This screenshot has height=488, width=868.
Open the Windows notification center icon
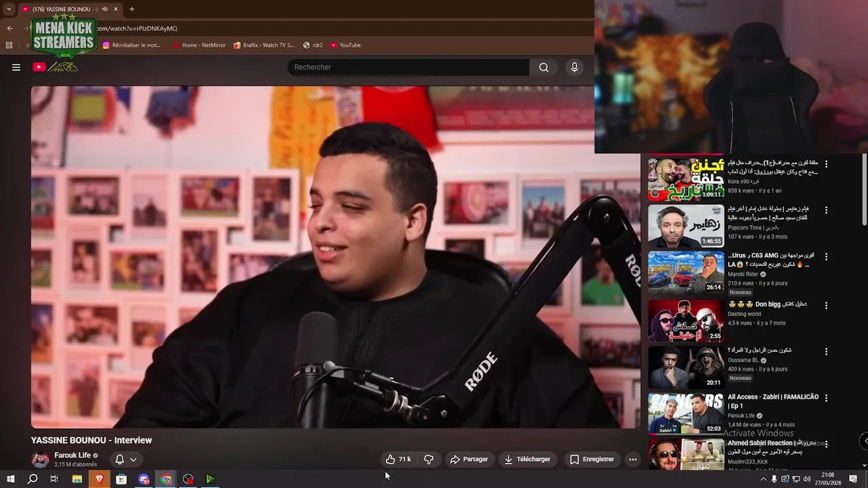click(x=853, y=479)
